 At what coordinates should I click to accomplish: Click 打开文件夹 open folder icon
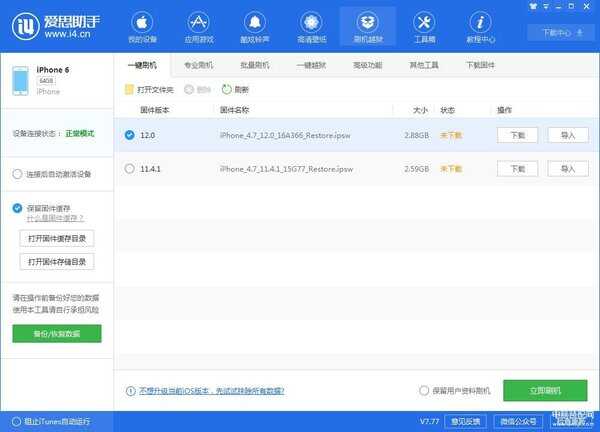pos(129,89)
